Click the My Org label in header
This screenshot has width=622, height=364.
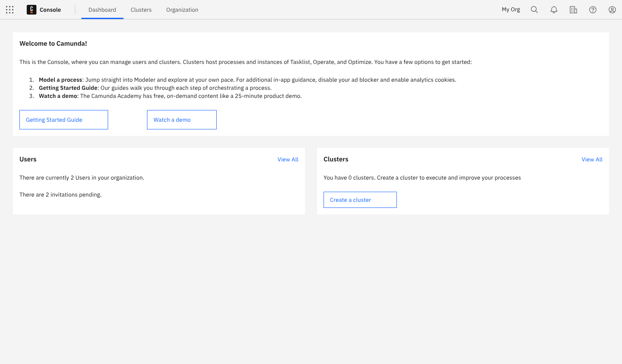click(x=511, y=10)
